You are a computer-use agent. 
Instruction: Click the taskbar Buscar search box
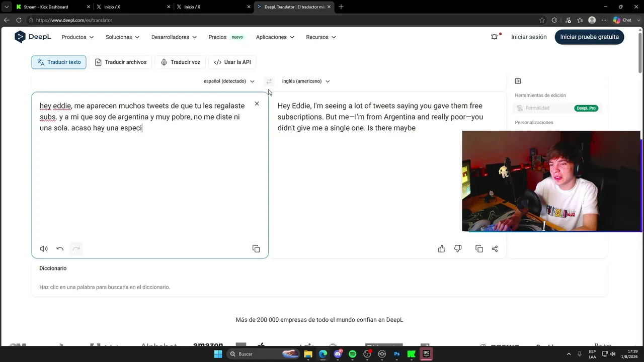pyautogui.click(x=263, y=354)
